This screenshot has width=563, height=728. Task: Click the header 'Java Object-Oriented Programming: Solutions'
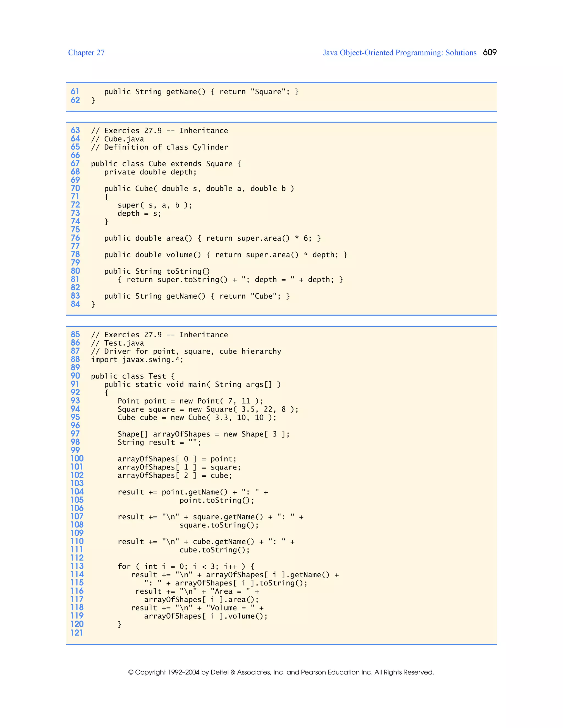click(x=399, y=53)
